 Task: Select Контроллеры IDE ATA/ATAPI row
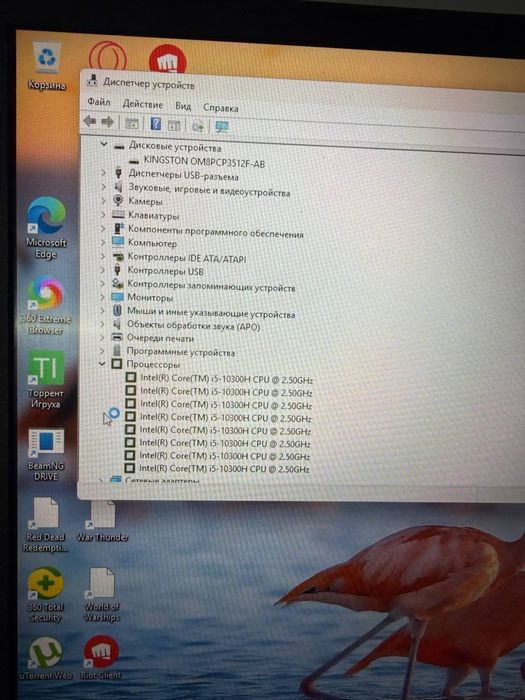[187, 258]
